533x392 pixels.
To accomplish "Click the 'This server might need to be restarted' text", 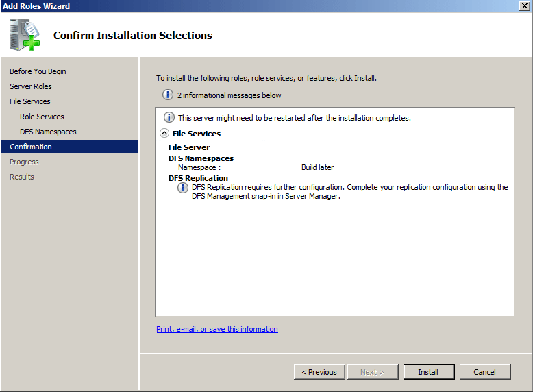I will [x=295, y=118].
